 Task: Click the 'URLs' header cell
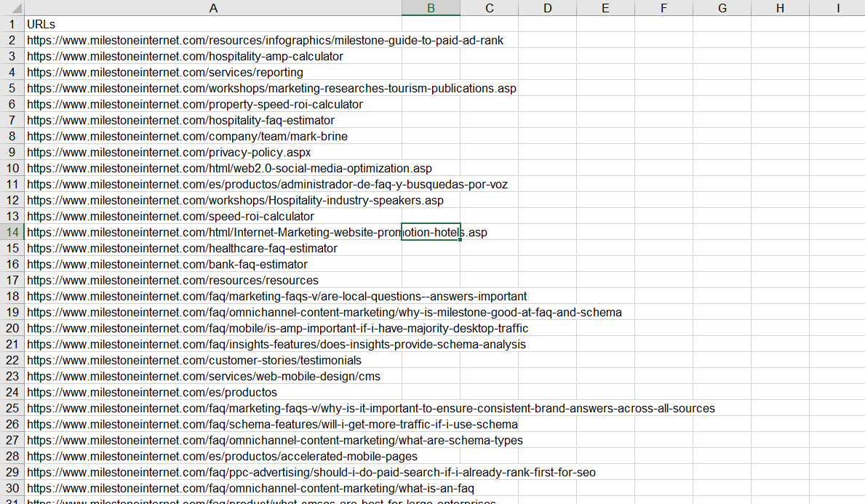tap(213, 24)
